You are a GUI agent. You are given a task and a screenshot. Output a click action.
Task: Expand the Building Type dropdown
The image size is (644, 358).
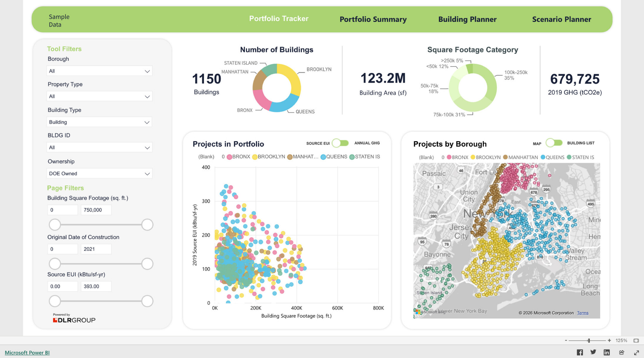coord(99,122)
